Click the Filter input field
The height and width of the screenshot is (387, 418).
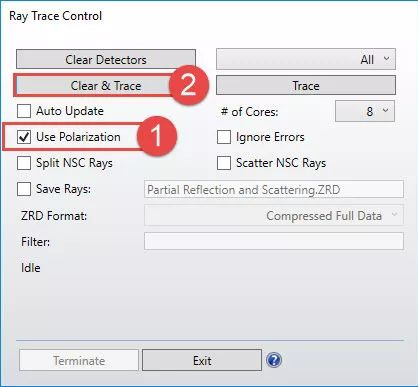coord(274,241)
